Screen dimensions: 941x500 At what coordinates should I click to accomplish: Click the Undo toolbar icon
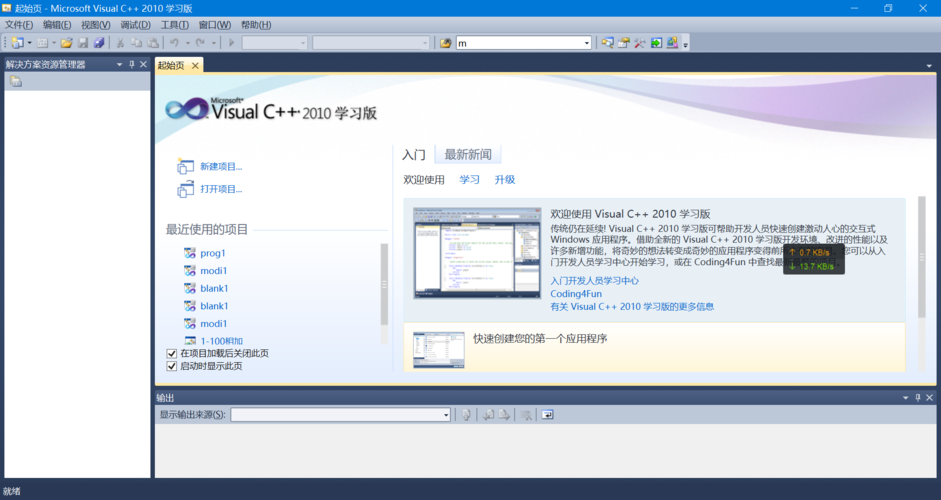click(x=174, y=43)
